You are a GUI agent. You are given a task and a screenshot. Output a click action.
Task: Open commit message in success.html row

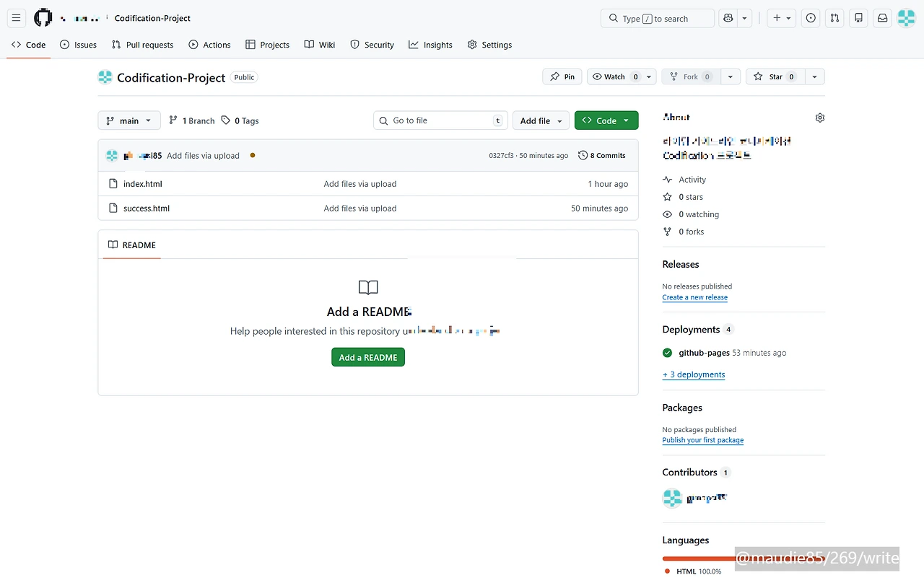pyautogui.click(x=360, y=209)
